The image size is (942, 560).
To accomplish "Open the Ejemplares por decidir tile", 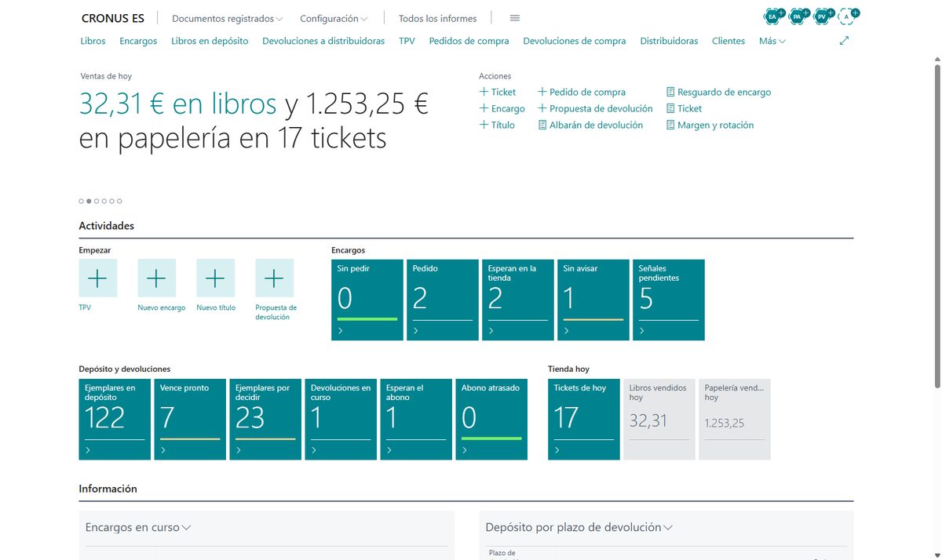I will (x=265, y=419).
